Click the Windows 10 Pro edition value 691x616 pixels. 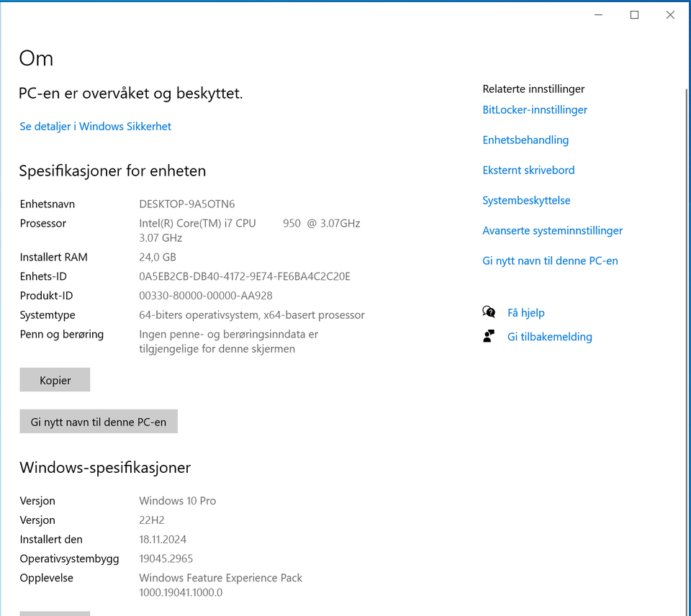177,501
